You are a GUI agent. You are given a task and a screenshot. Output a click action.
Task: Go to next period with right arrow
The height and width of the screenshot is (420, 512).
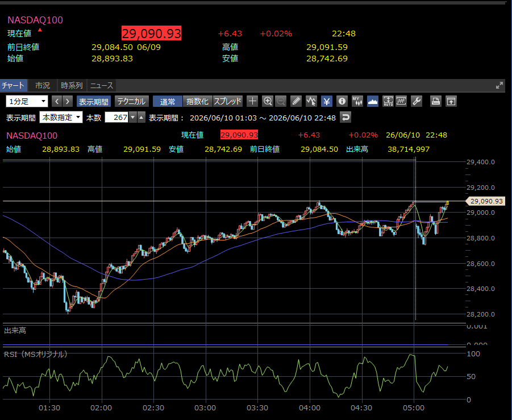point(68,101)
